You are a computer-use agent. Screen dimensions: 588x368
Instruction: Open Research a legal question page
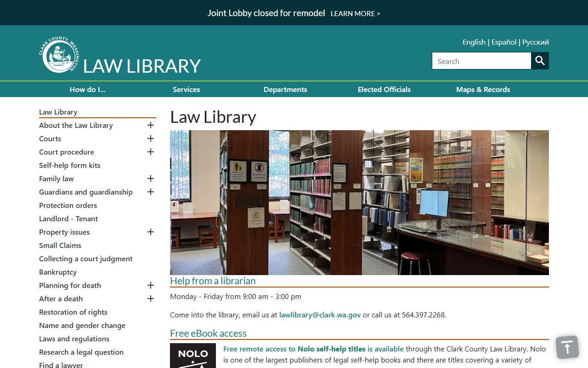click(81, 352)
